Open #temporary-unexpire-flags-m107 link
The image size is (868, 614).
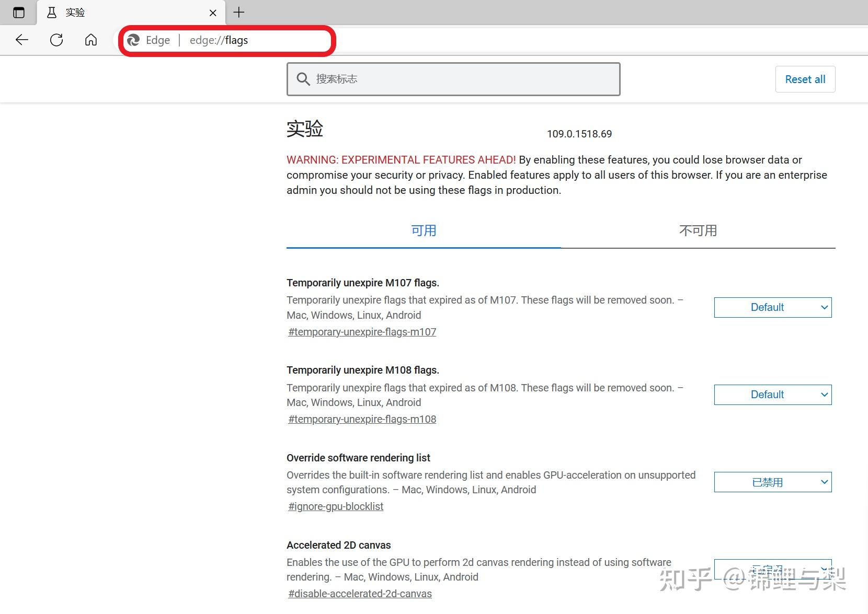click(362, 332)
